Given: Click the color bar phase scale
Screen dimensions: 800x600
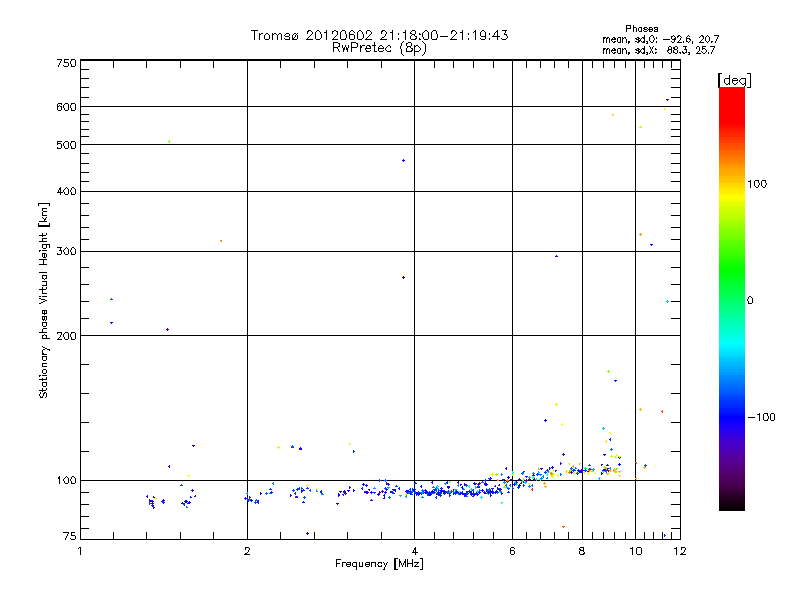Looking at the screenshot, I should coord(732,298).
